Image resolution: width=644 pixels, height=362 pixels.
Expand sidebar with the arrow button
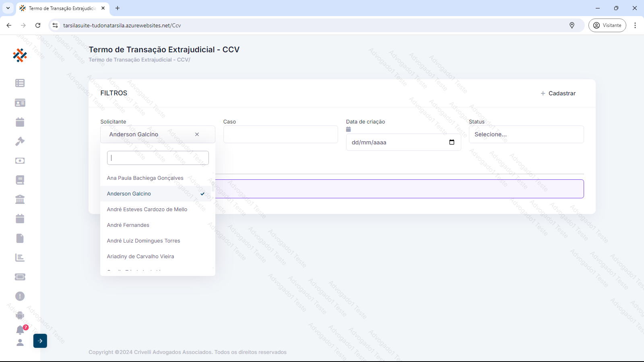[x=40, y=341]
